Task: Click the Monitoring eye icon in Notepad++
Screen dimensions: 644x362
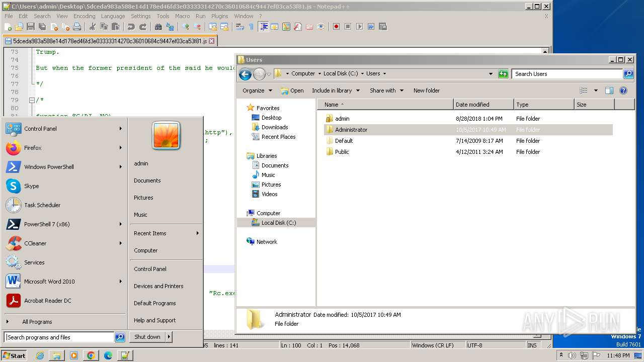Action: pyautogui.click(x=320, y=27)
